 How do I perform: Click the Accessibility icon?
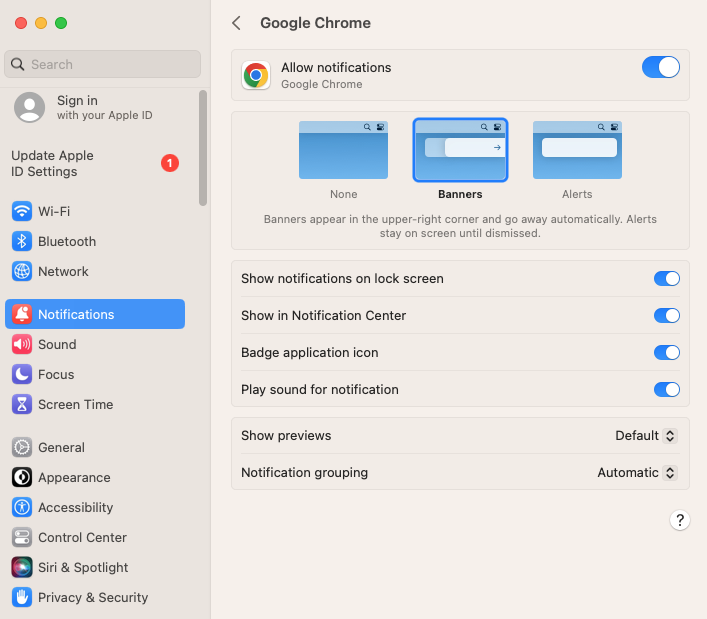(x=22, y=507)
